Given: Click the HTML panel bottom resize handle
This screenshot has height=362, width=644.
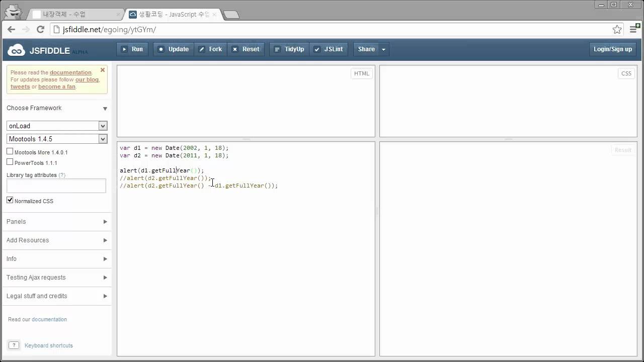Looking at the screenshot, I should pos(247,139).
